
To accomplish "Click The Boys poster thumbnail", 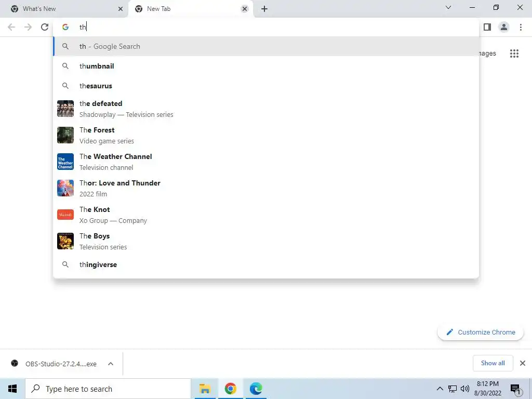I will coord(65,241).
